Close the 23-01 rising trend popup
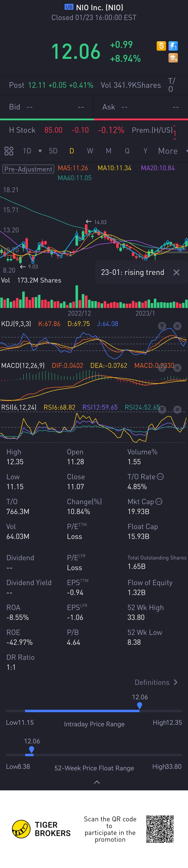 coord(176,272)
